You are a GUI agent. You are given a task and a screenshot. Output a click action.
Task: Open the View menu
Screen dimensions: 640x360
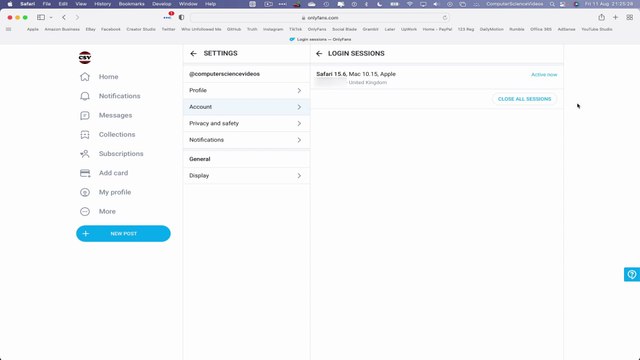tap(81, 4)
